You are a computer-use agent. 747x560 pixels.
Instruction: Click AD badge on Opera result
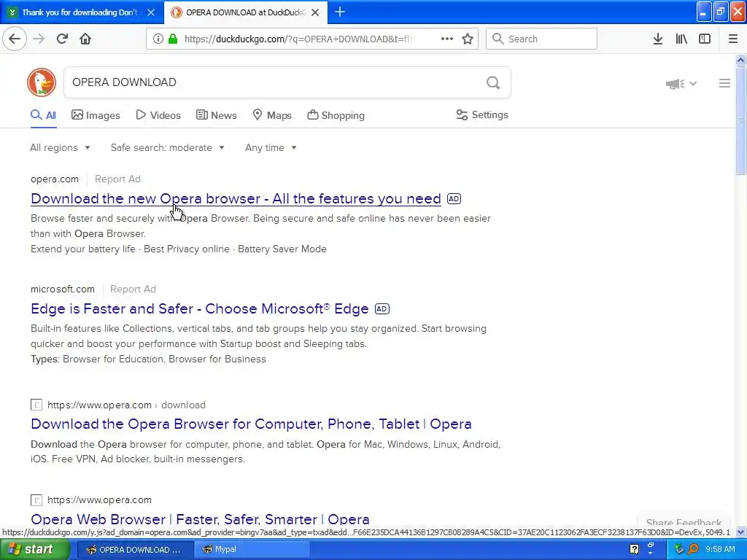point(454,198)
